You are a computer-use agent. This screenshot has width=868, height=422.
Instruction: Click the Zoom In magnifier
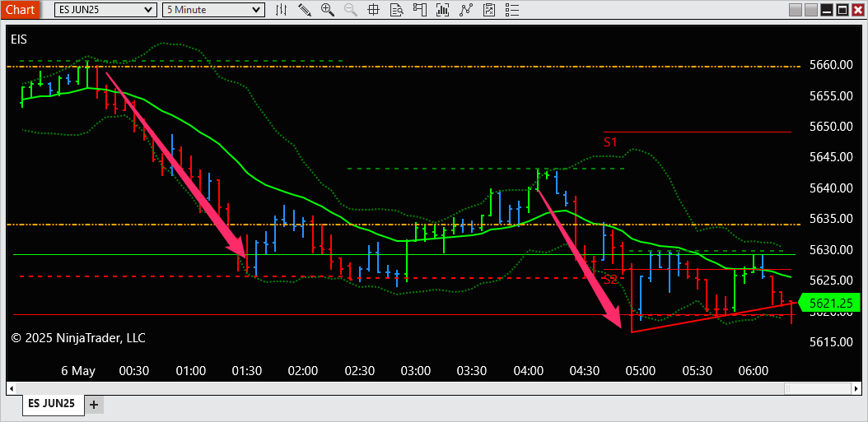coord(328,9)
